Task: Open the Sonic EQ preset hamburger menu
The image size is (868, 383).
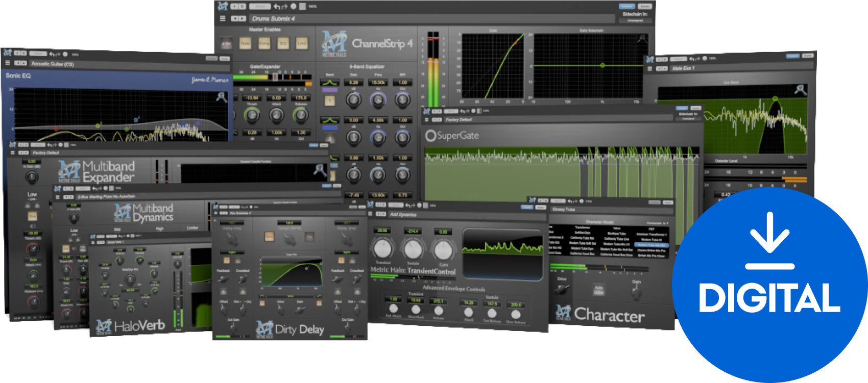Action: point(7,63)
